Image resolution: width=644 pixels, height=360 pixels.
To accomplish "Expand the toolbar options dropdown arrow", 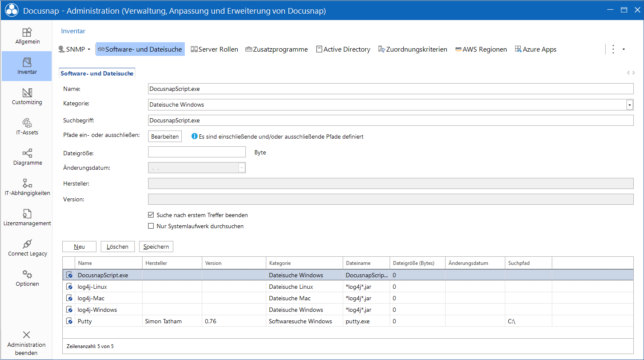I will (x=624, y=49).
